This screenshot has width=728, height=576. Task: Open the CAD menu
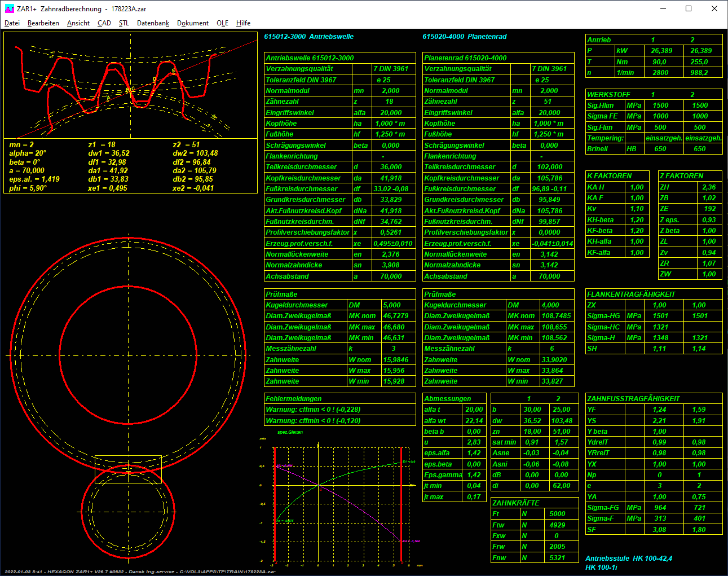[104, 23]
